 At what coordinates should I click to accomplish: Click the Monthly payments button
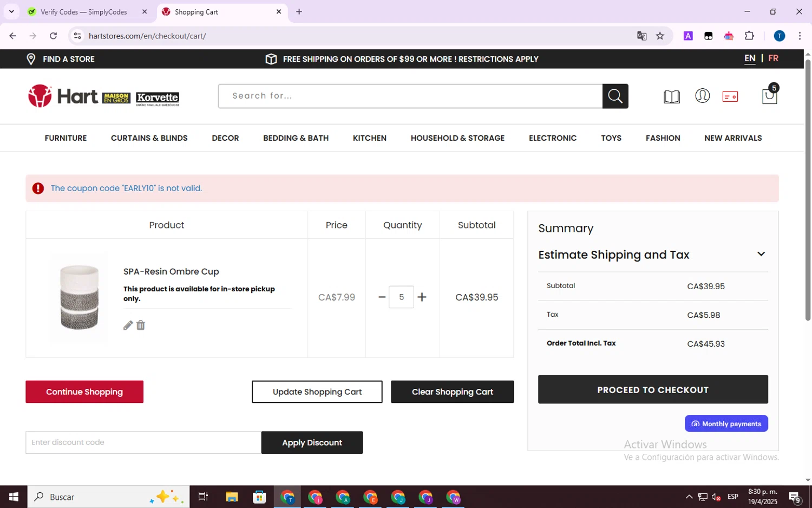pyautogui.click(x=726, y=424)
